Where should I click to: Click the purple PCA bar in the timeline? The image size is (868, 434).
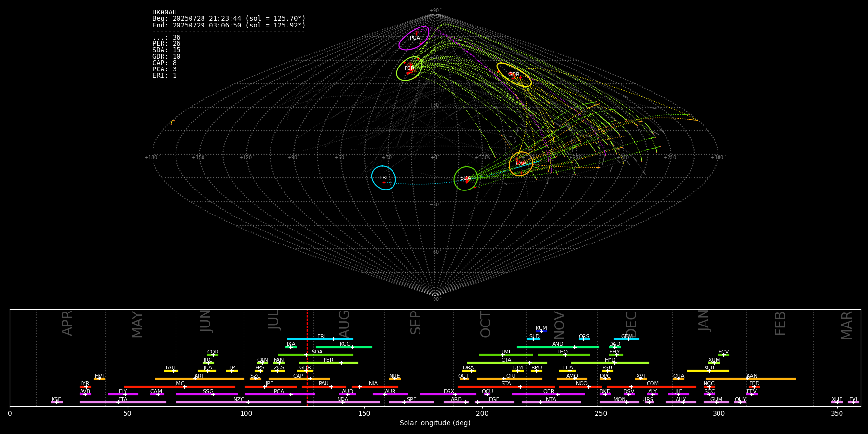point(280,394)
